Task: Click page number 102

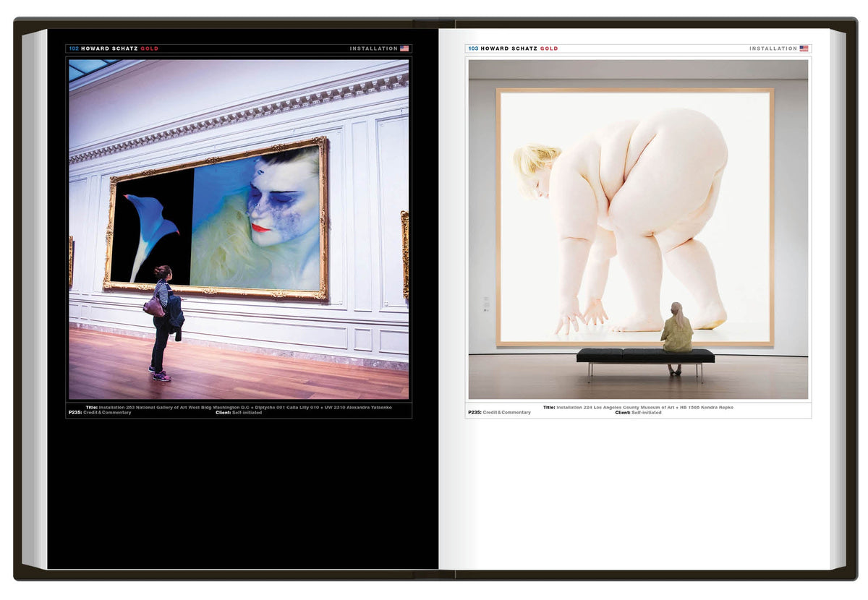Action: tap(74, 48)
